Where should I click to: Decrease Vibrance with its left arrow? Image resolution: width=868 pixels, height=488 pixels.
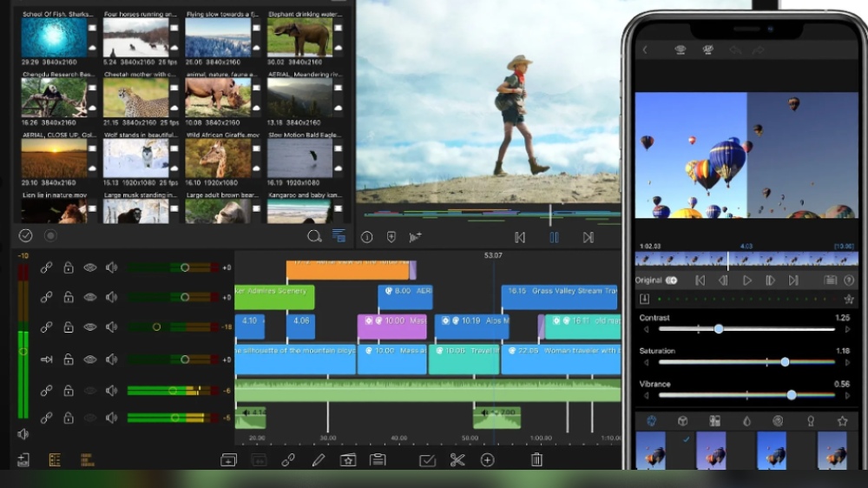[x=646, y=396]
